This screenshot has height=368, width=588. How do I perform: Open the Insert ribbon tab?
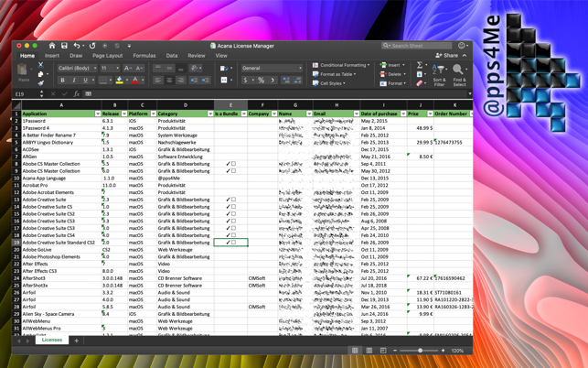[x=52, y=56]
